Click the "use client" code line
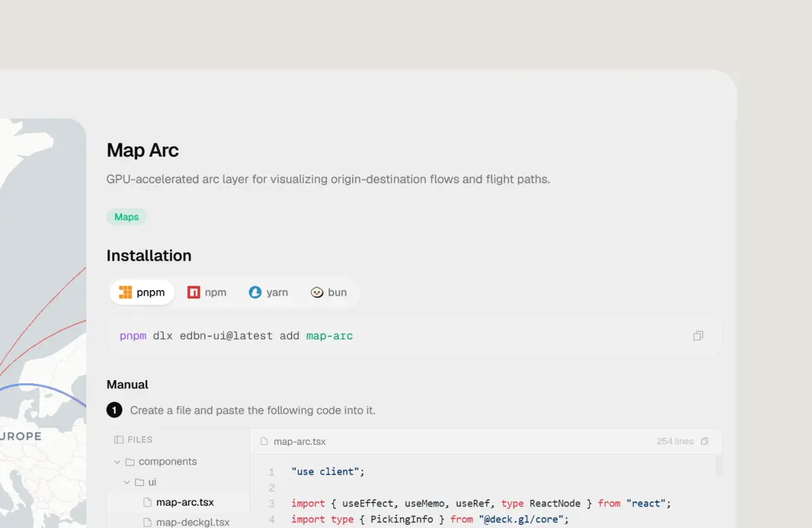Viewport: 812px width, 528px height. point(328,472)
